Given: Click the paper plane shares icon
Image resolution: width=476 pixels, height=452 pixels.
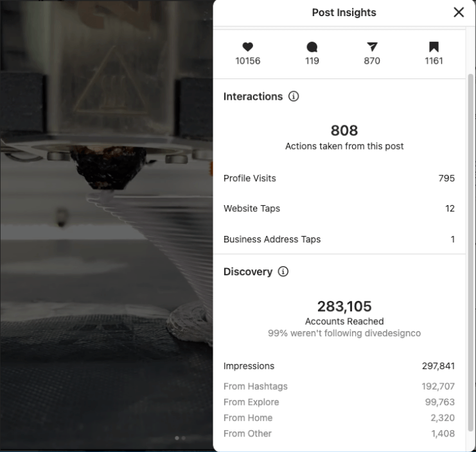Looking at the screenshot, I should (x=372, y=47).
